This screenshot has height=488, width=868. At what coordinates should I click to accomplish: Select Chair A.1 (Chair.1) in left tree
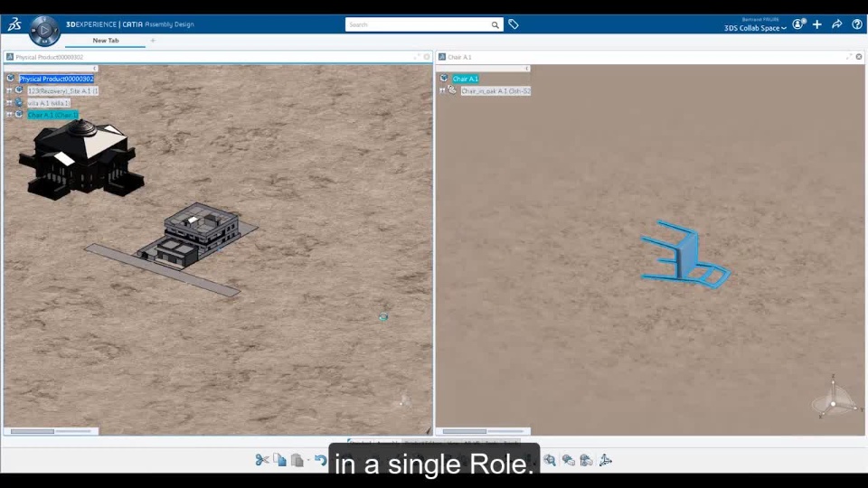(53, 115)
